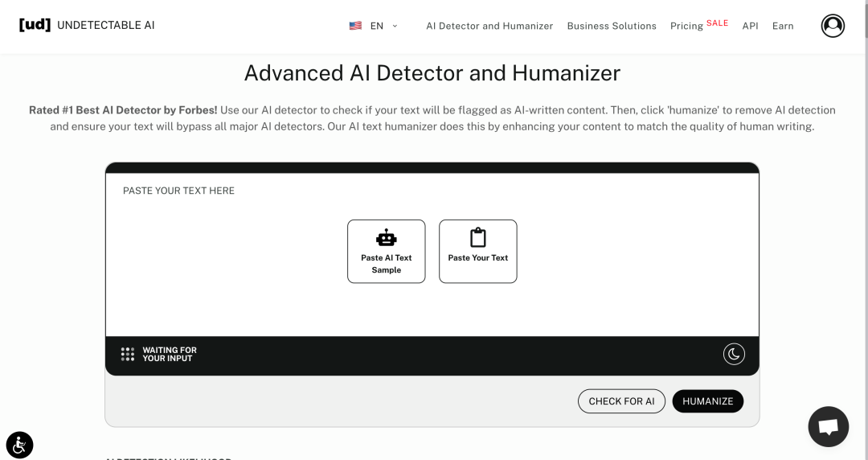
Task: Open the Earn menu link
Action: pyautogui.click(x=783, y=26)
